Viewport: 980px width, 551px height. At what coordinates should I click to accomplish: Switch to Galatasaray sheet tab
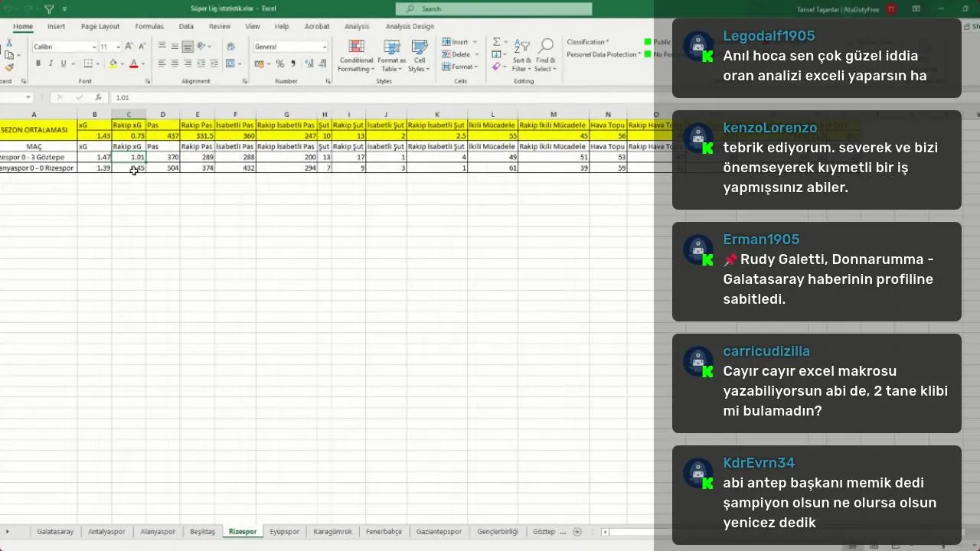coord(55,532)
